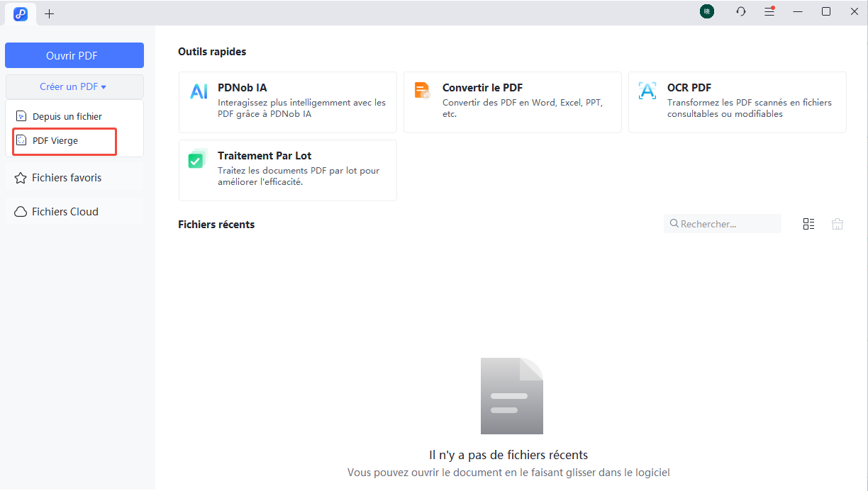Open the headset support icon
The height and width of the screenshot is (491, 868).
(740, 11)
